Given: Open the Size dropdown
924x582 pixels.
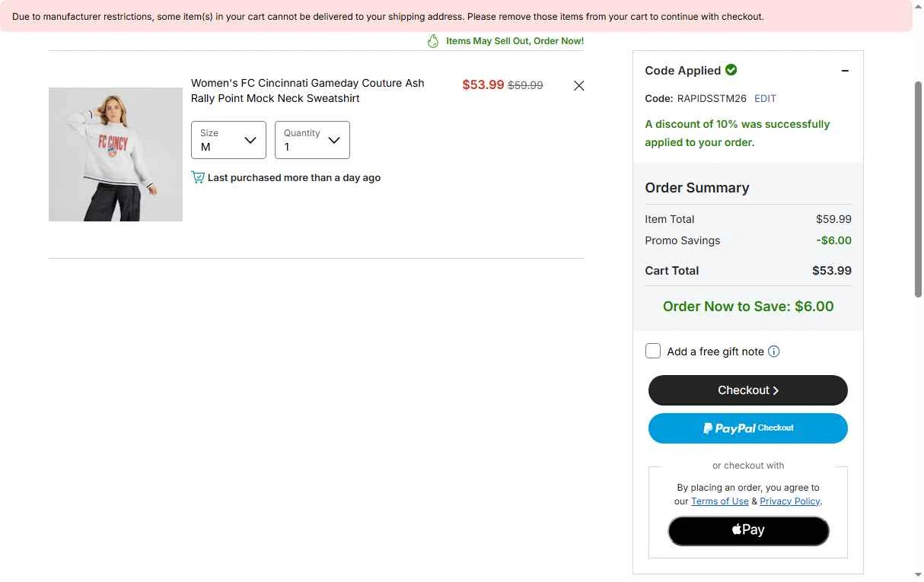Looking at the screenshot, I should pos(228,140).
